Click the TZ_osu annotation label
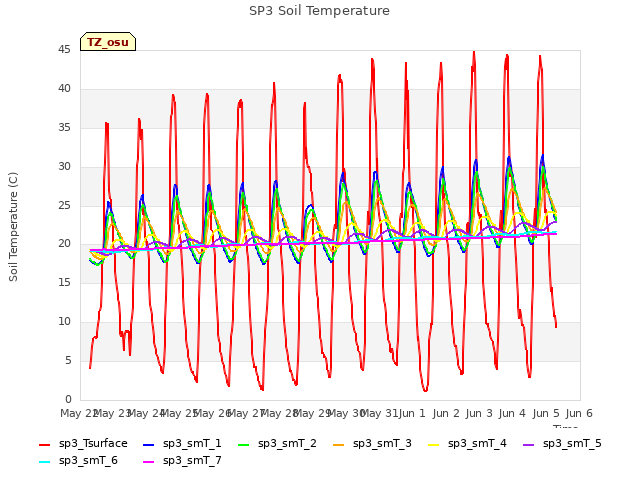Screen dimensions: 640x480 (x=108, y=42)
